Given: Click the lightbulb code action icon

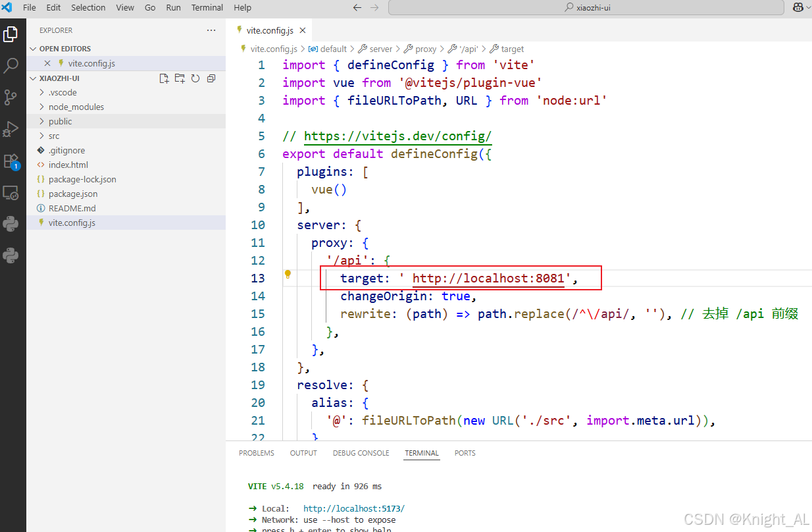Looking at the screenshot, I should click(x=288, y=275).
